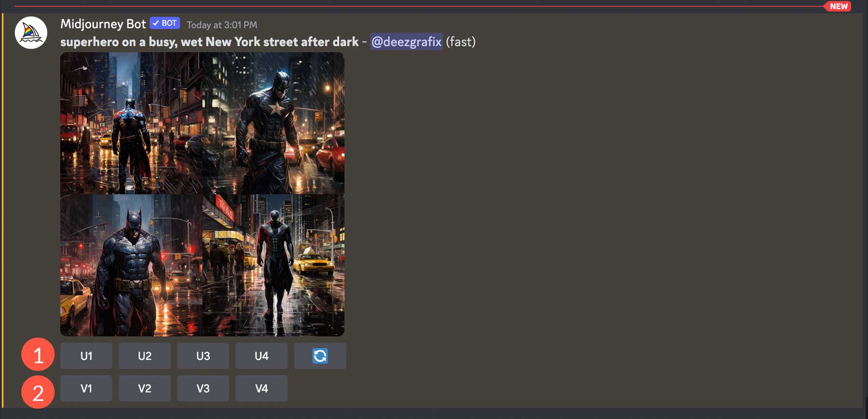Choose U3 to upscale image three
868x419 pixels.
[x=203, y=356]
